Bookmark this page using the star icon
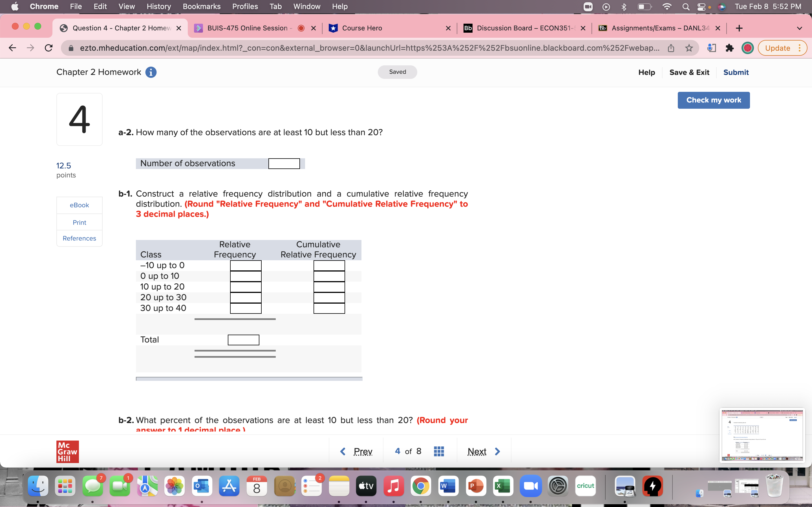812x507 pixels. (x=689, y=48)
